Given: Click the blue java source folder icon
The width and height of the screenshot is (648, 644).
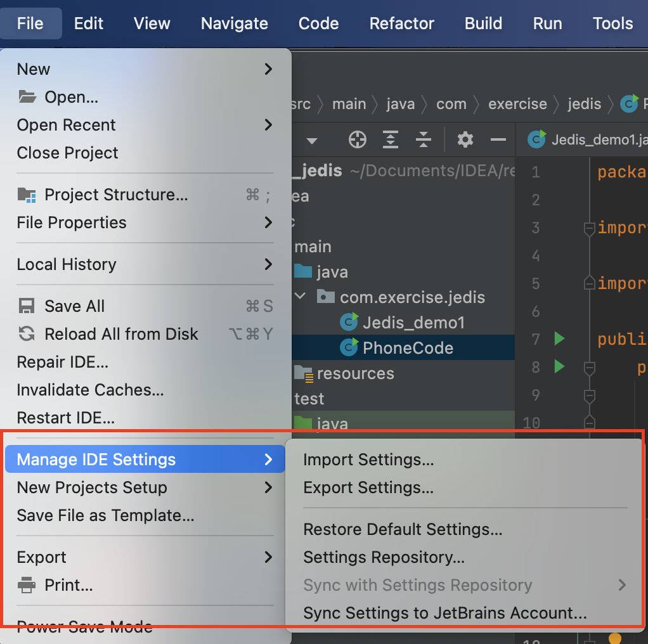Looking at the screenshot, I should tap(303, 271).
